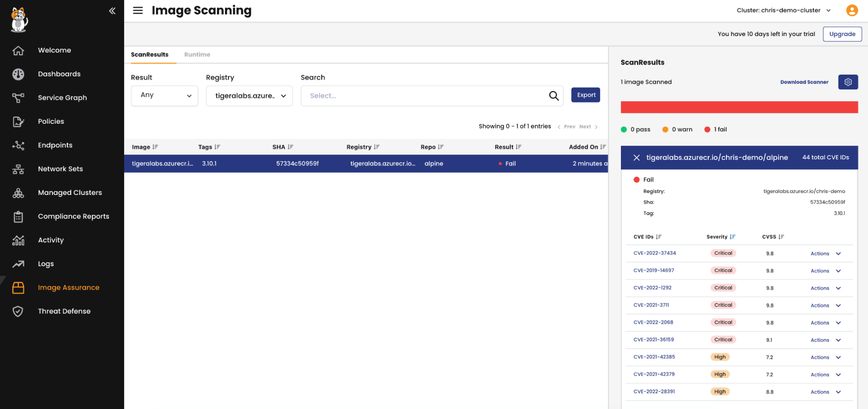868x409 pixels.
Task: Open the user account avatar icon
Action: click(852, 10)
